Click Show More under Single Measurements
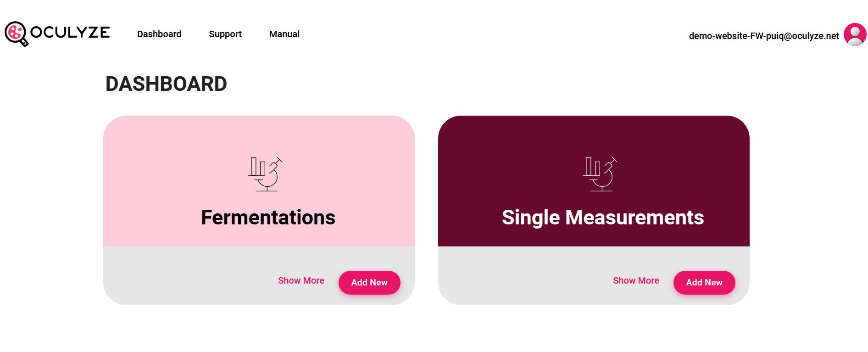Viewport: 868px width, 352px height. pyautogui.click(x=636, y=280)
